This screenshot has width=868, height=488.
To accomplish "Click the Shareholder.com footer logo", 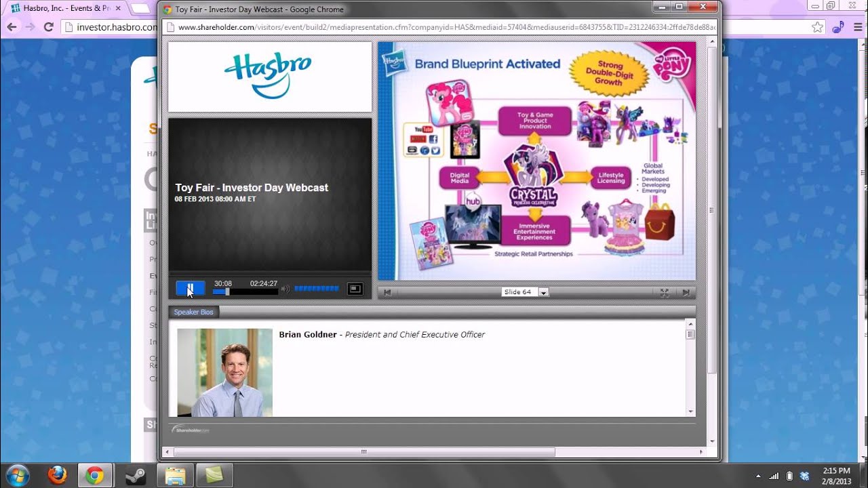I will pyautogui.click(x=191, y=429).
